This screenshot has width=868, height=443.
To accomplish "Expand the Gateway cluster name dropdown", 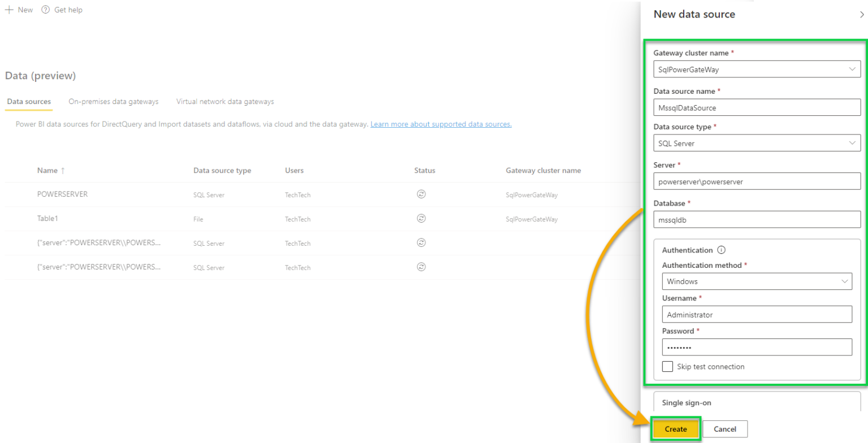I will pos(852,69).
